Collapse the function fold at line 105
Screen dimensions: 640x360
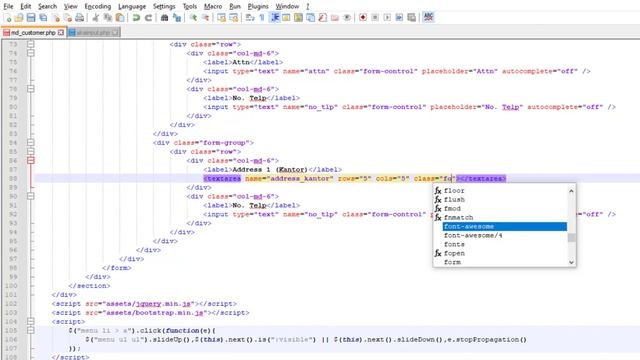click(31, 331)
